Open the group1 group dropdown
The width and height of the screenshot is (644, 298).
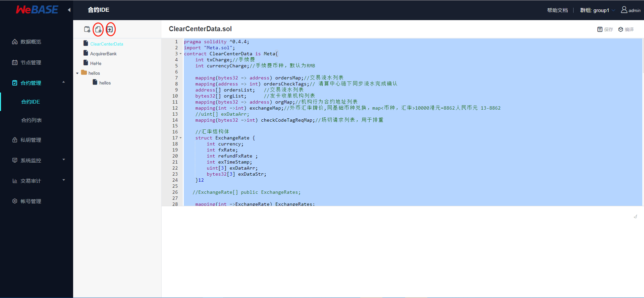pos(598,10)
